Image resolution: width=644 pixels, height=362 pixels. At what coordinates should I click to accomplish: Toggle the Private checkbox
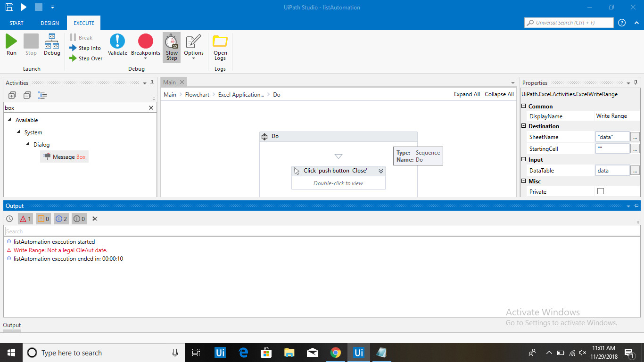600,191
